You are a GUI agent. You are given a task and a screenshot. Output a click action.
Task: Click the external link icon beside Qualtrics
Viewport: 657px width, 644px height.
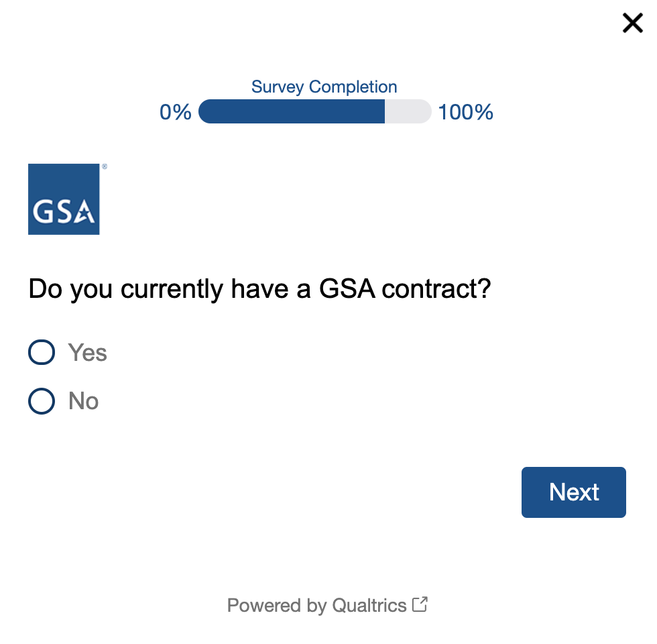tap(420, 604)
